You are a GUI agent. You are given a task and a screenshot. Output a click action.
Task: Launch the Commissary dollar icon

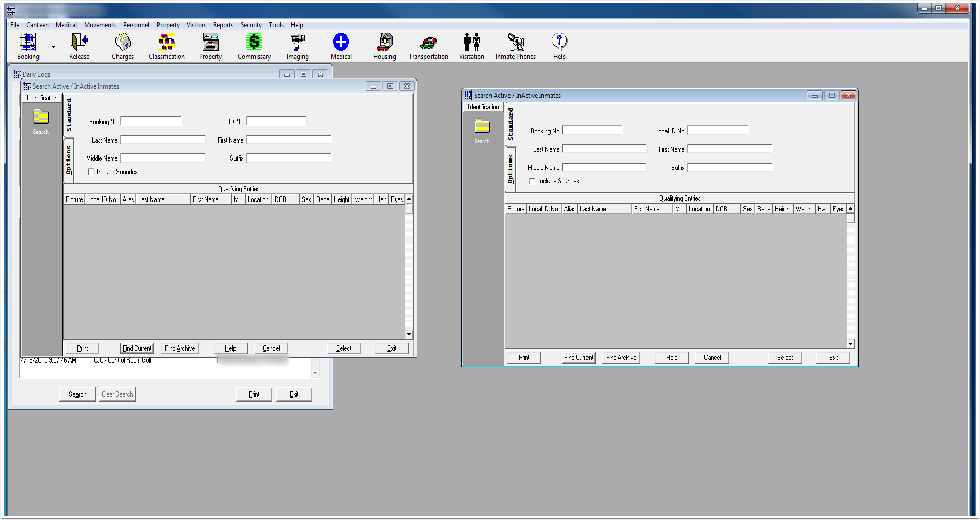point(254,43)
